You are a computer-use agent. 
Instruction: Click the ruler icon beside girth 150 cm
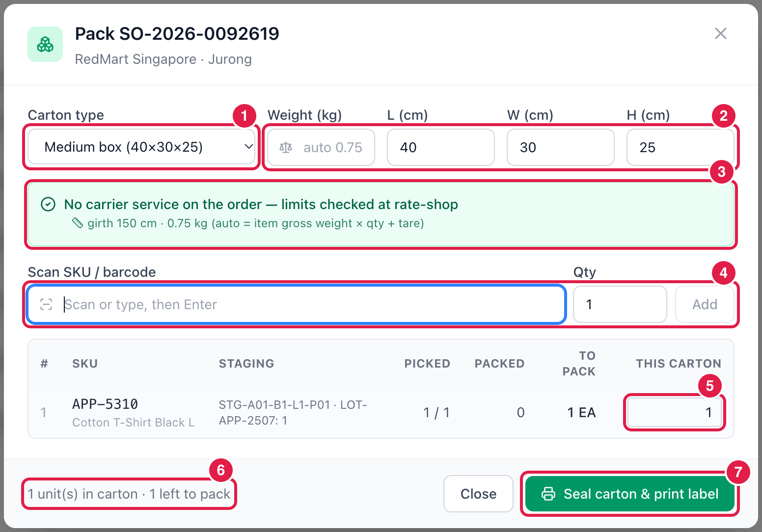point(78,223)
